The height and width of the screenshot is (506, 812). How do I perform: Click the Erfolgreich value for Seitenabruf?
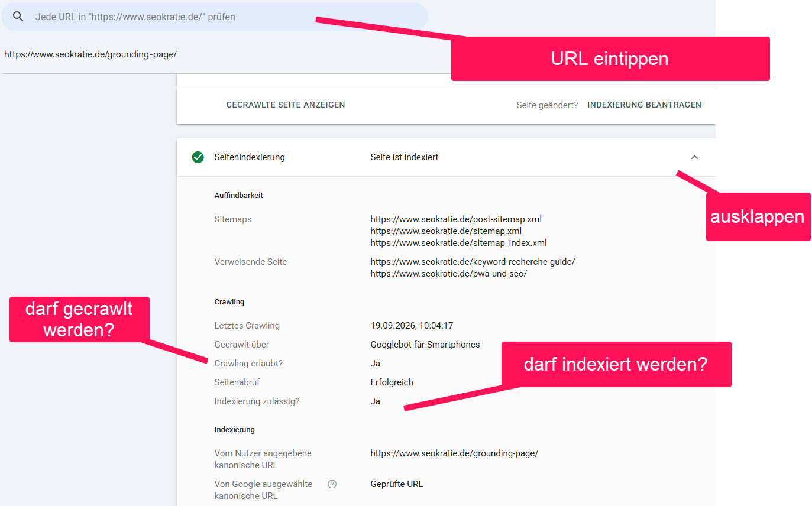[392, 382]
